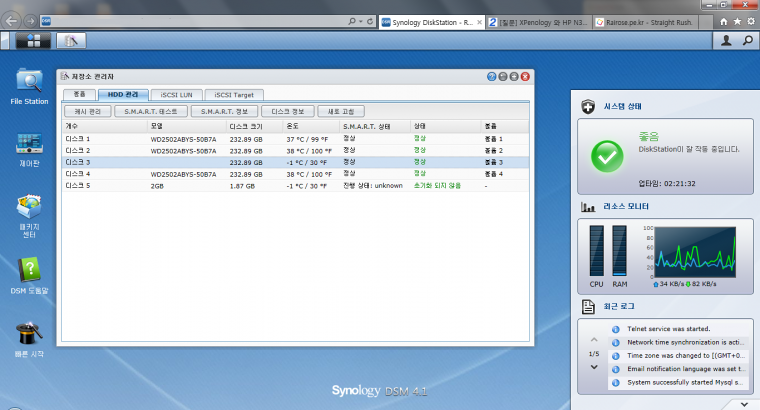Select the 디스크 2 row
Viewport: 760px width, 410px height.
[x=296, y=151]
